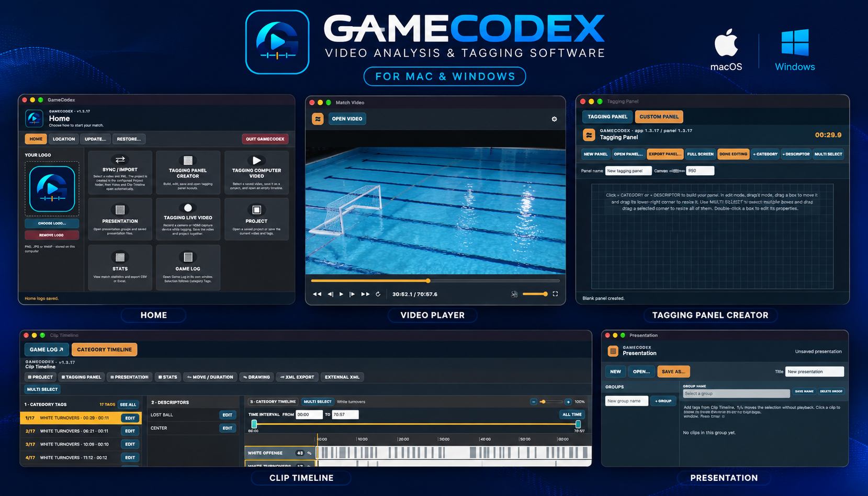Screen dimensions: 868x496
Task: Edit the Lost Ball descriptor
Action: [227, 415]
